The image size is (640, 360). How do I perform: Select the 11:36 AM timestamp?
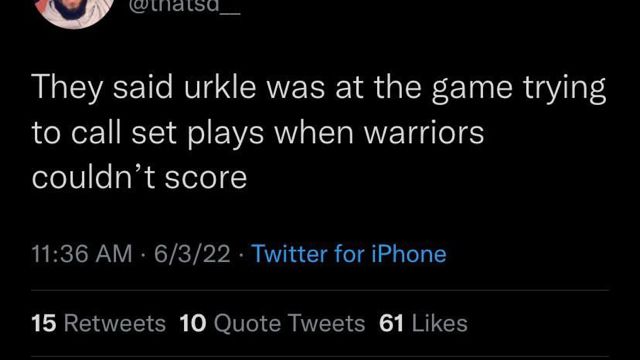(82, 254)
